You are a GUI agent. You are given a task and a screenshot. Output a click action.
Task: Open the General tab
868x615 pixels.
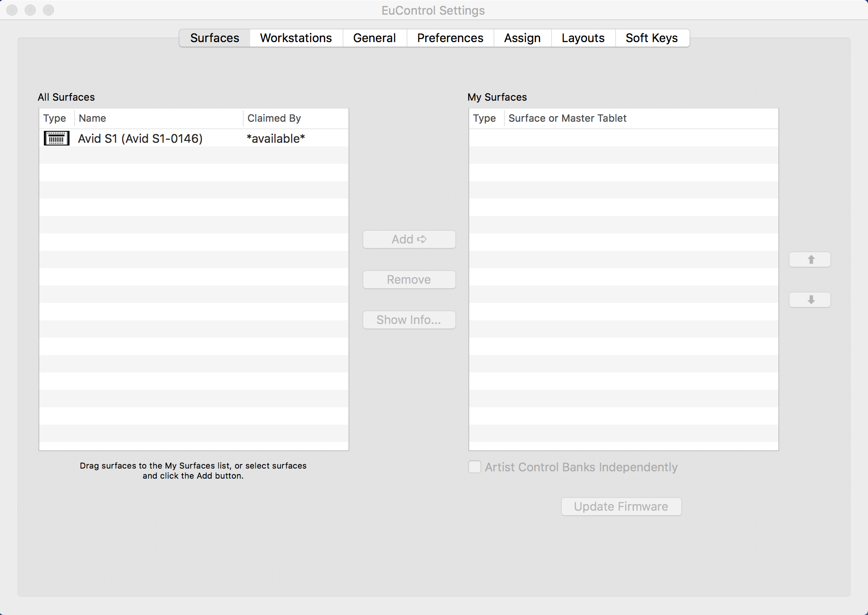[375, 38]
